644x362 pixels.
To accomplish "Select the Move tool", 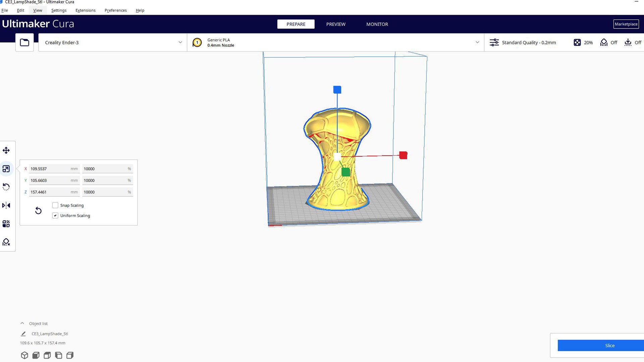I will click(6, 150).
